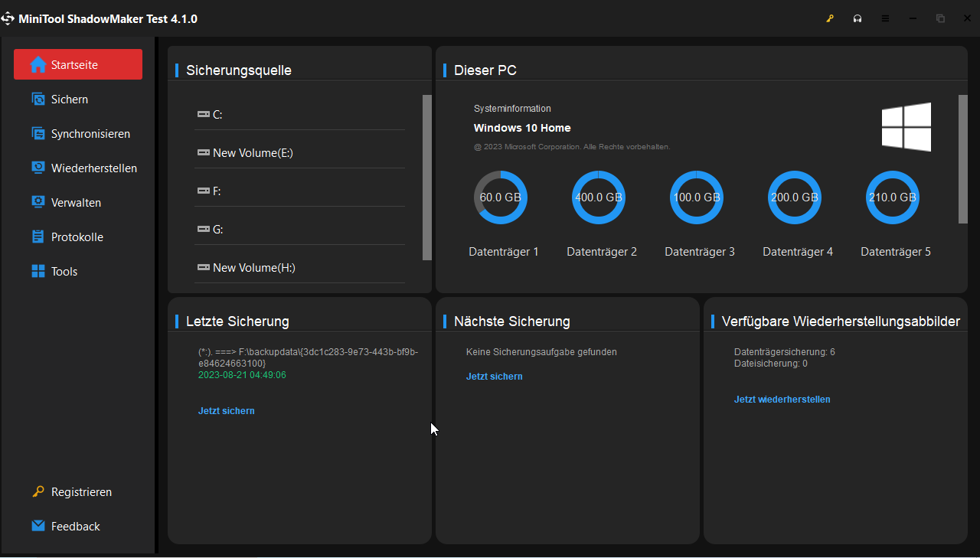Select the G: source entry
980x558 pixels.
coord(299,230)
